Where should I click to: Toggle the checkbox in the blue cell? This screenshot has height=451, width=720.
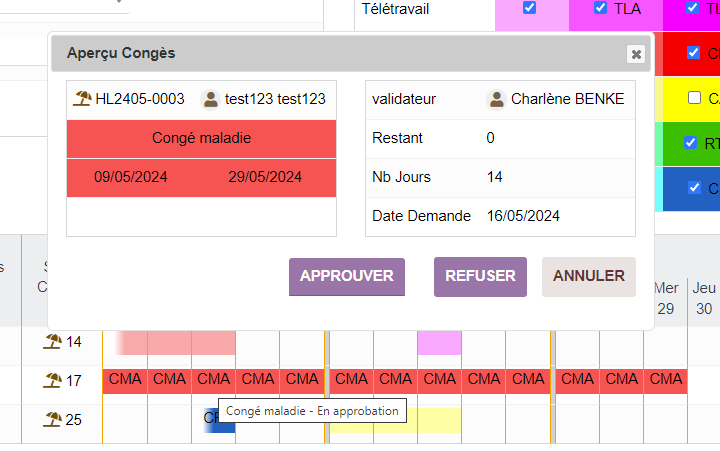click(694, 187)
